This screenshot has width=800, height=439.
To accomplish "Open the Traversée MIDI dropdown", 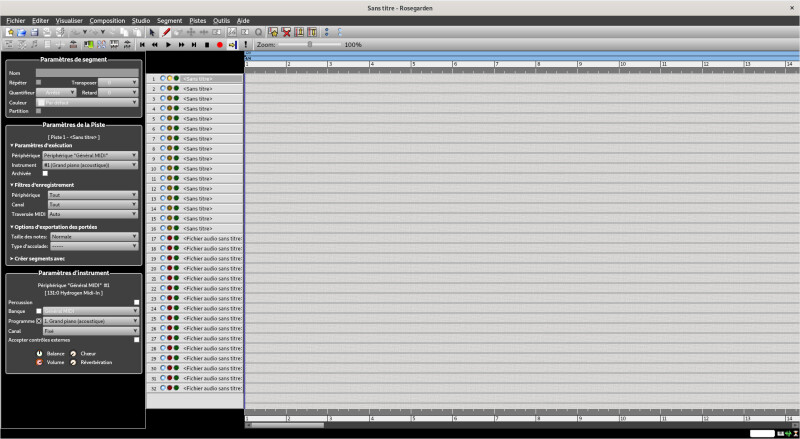I will [93, 214].
